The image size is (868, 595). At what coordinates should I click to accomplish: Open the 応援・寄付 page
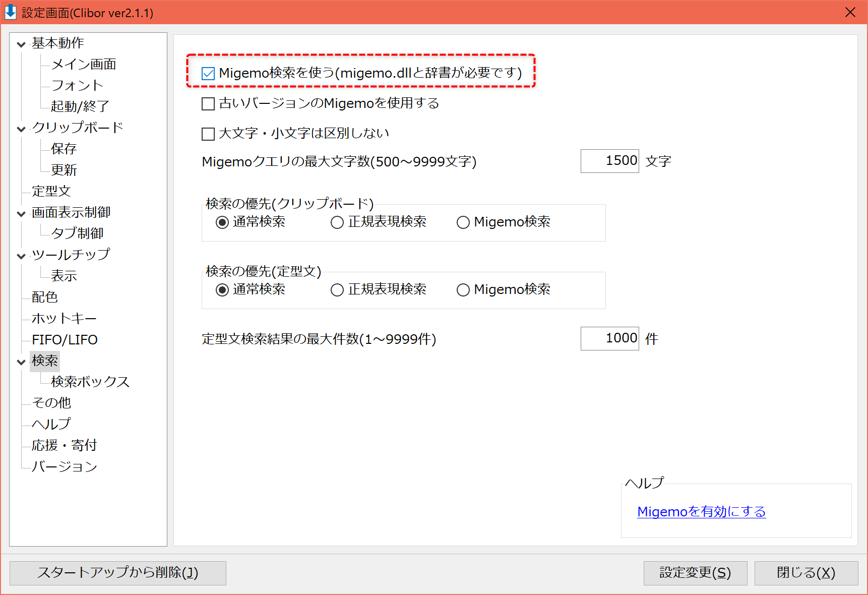tap(64, 445)
